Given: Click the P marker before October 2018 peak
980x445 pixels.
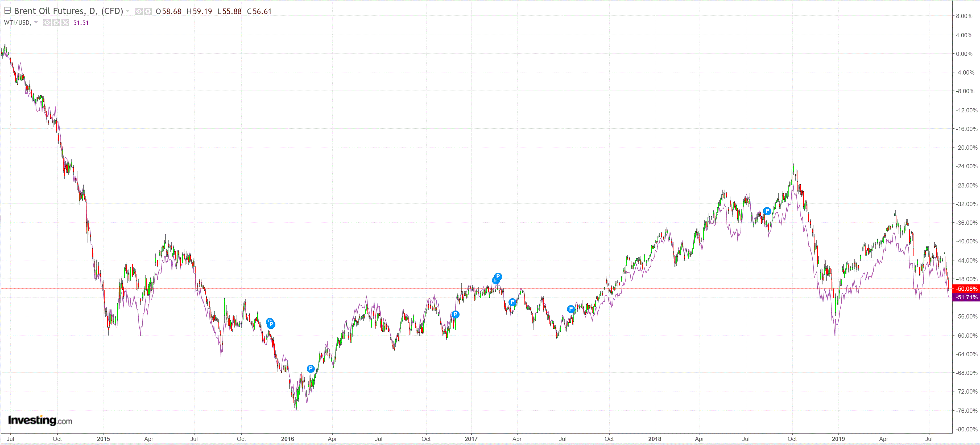Looking at the screenshot, I should pos(767,211).
